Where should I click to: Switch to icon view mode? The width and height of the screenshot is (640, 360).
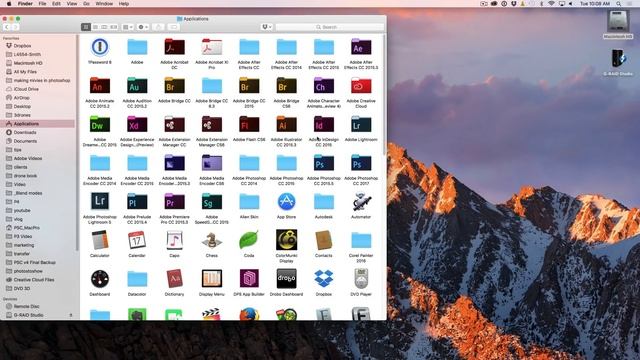[x=86, y=27]
